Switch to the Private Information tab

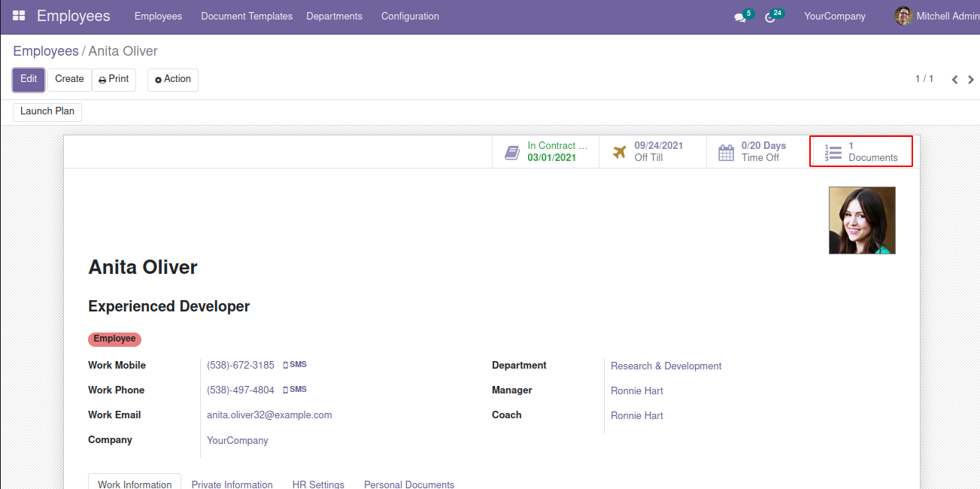pos(232,484)
